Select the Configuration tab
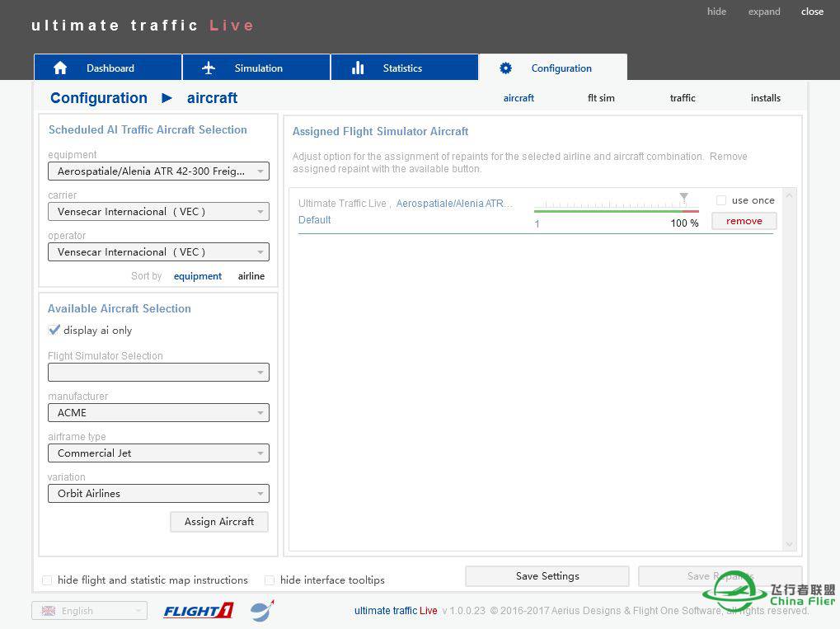The image size is (840, 629). point(553,68)
